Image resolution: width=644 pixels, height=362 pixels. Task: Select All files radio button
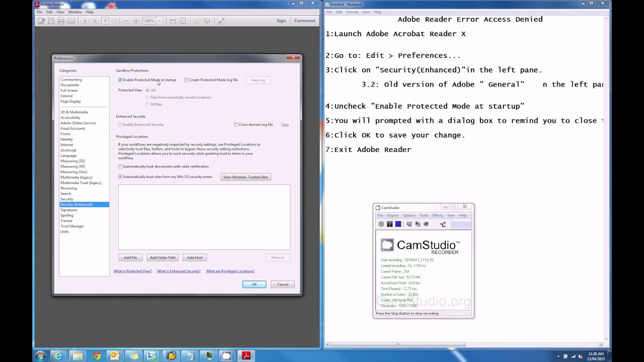point(147,105)
